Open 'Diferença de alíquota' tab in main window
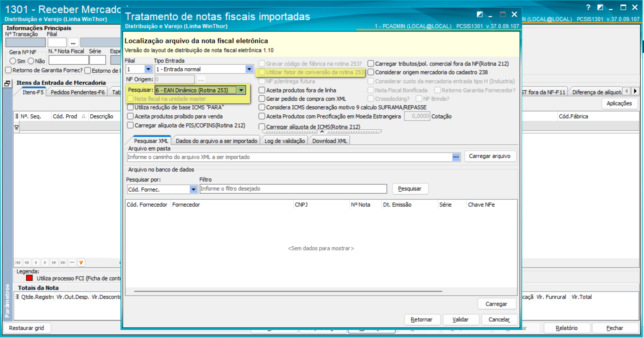Viewport: 644px width, 338px height. coord(596,92)
